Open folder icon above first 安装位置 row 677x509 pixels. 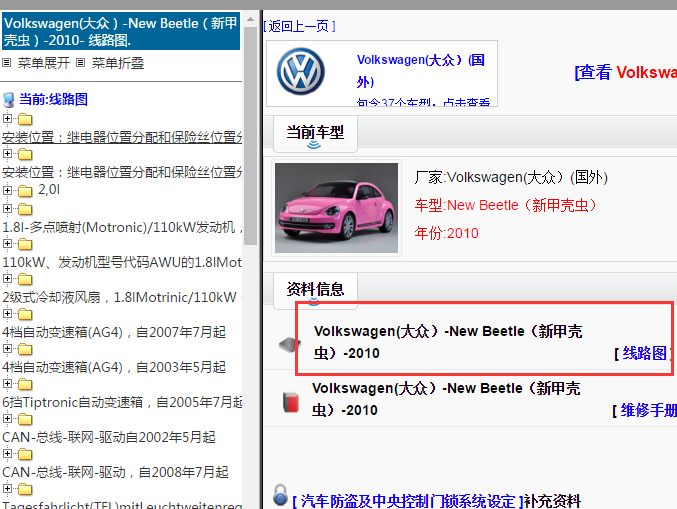tap(25, 119)
